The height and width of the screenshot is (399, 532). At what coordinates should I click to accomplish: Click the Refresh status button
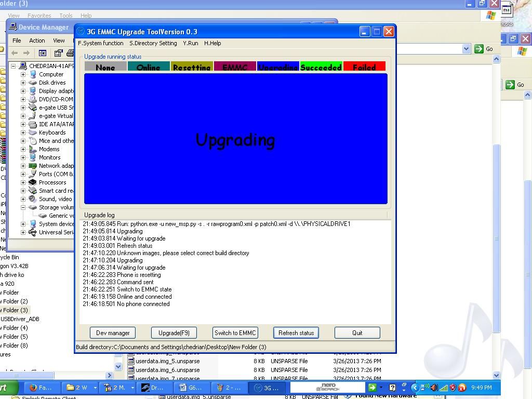[296, 333]
